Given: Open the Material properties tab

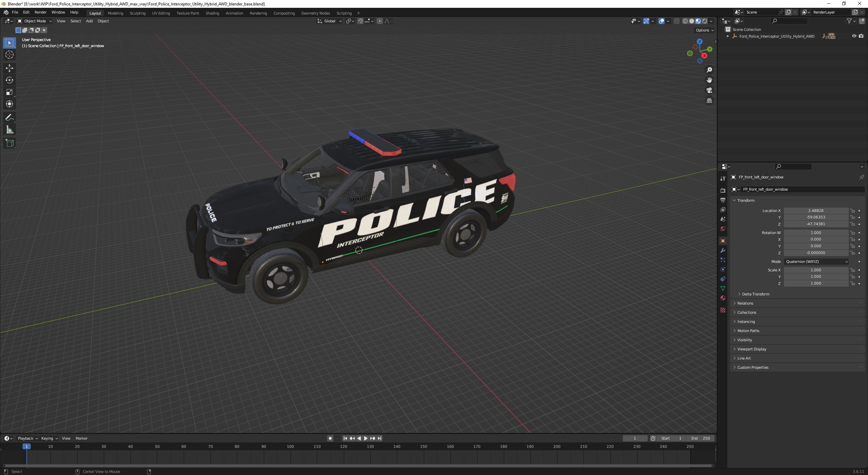Looking at the screenshot, I should (x=723, y=298).
